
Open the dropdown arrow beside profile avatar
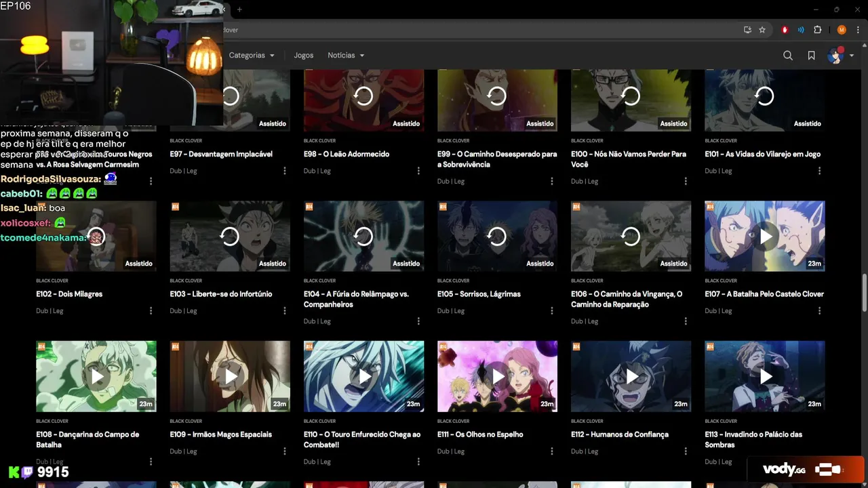852,56
